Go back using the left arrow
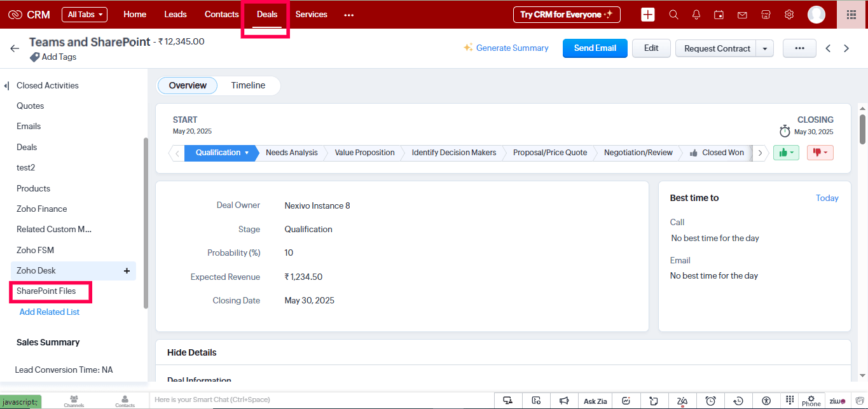 pyautogui.click(x=15, y=48)
